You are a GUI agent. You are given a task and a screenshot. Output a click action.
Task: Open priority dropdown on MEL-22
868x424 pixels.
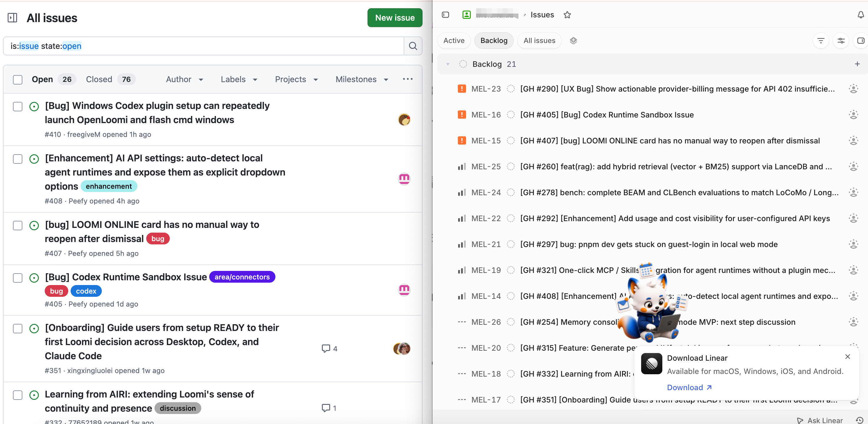(x=462, y=218)
